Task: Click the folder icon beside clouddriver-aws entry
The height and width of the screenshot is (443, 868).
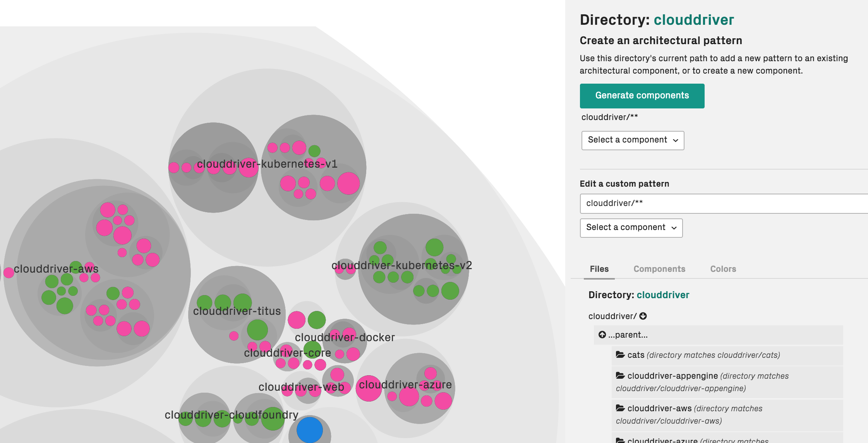Action: [621, 409]
